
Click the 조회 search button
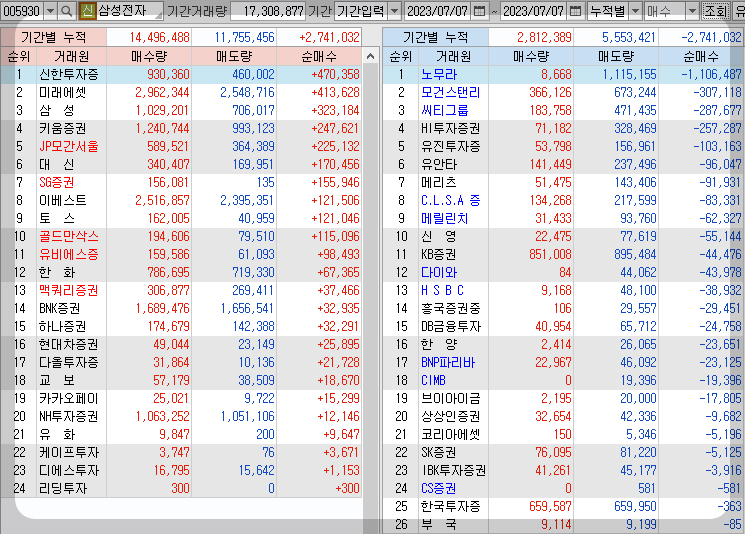tap(716, 10)
